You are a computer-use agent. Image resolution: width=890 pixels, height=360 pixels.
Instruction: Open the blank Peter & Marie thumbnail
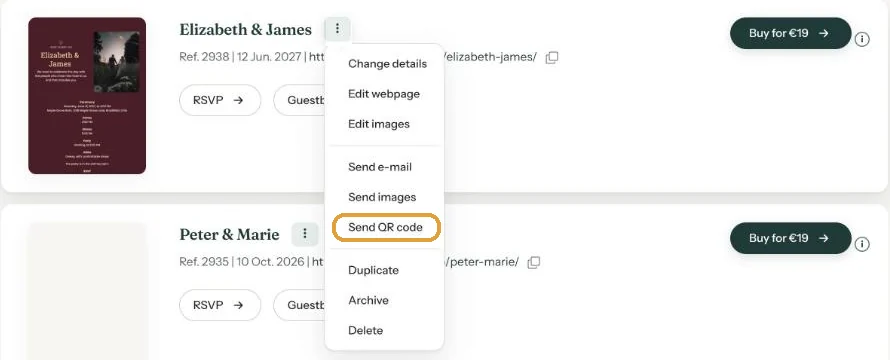87,291
